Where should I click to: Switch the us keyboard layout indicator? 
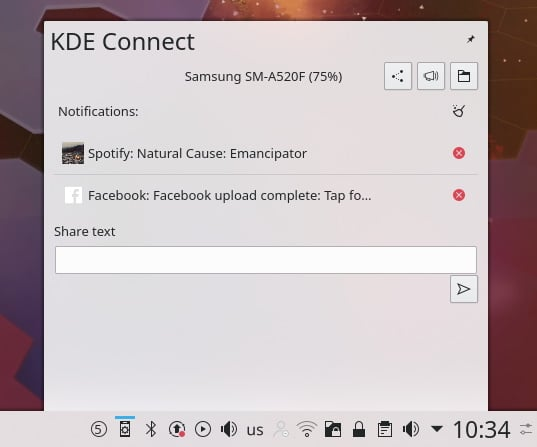[x=255, y=430]
